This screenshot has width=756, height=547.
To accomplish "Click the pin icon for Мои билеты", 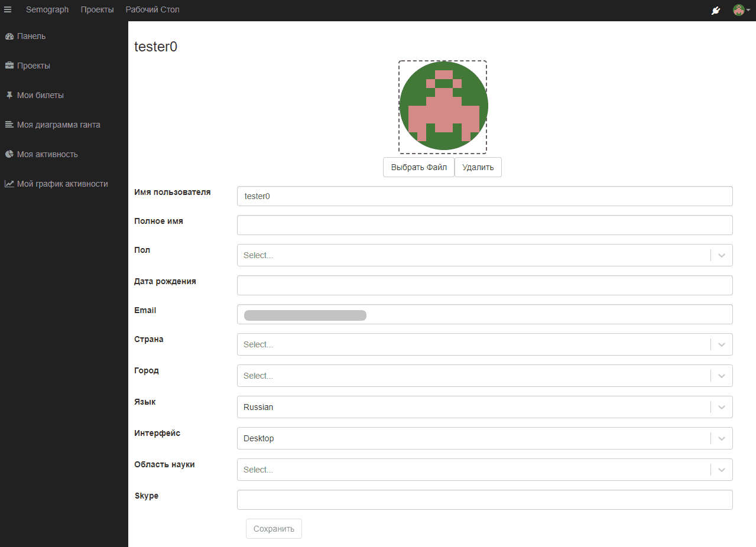I will [9, 95].
